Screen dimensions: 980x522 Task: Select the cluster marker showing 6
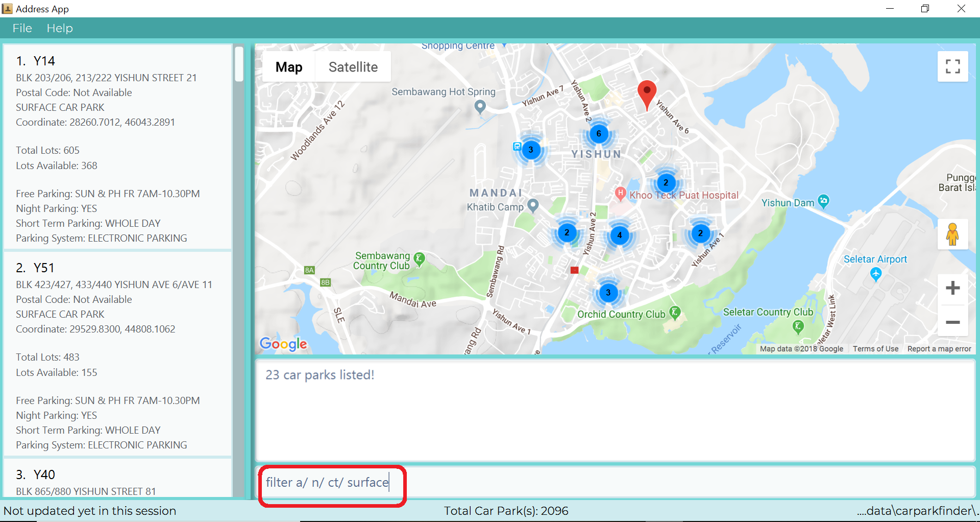(x=599, y=134)
